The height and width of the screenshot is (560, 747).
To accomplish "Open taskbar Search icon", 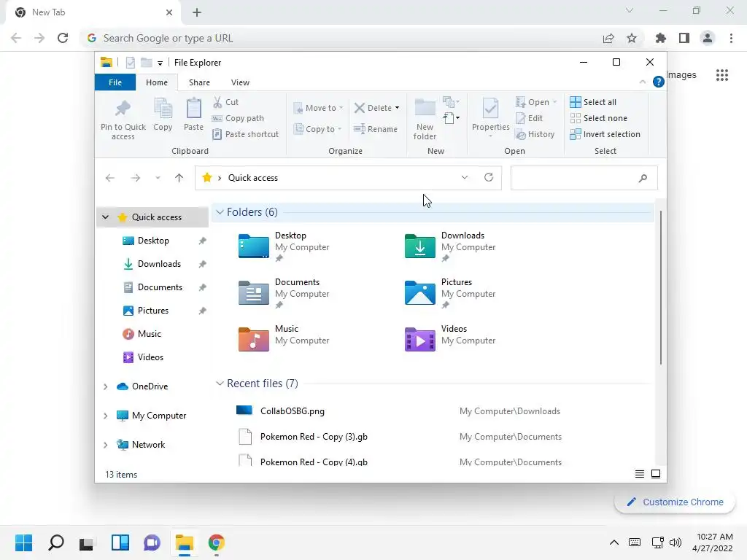I will pos(56,542).
